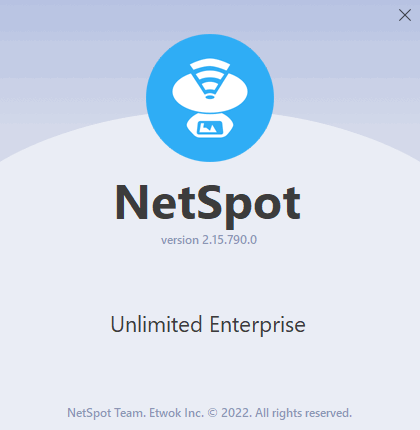The height and width of the screenshot is (430, 420).
Task: Click the "Spot" part of NetSpot title
Action: (x=250, y=206)
